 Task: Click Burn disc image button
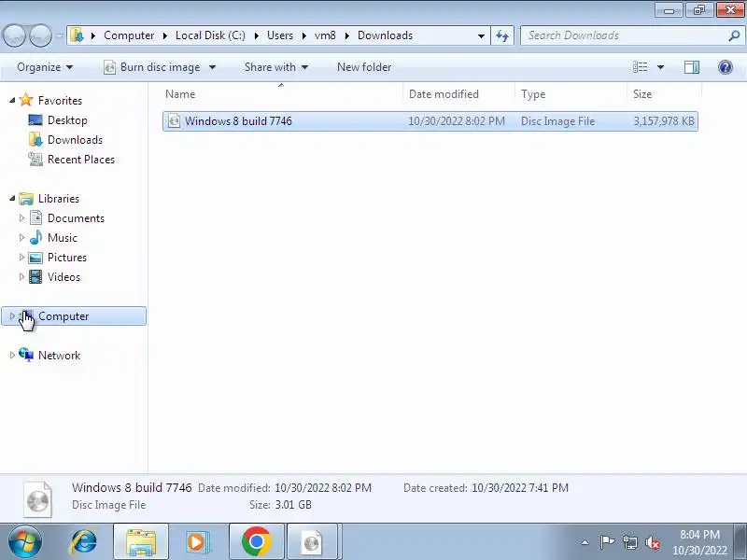point(153,67)
